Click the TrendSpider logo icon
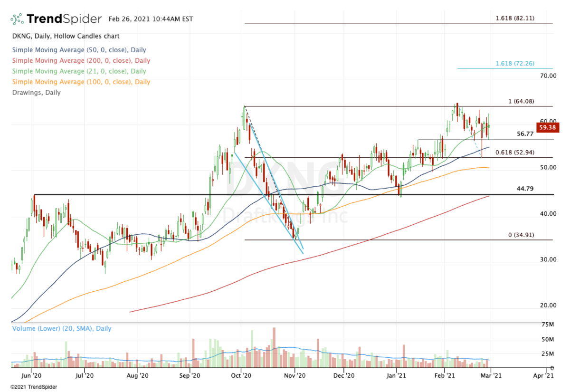Screen dimensions: 570x392 tap(17, 19)
